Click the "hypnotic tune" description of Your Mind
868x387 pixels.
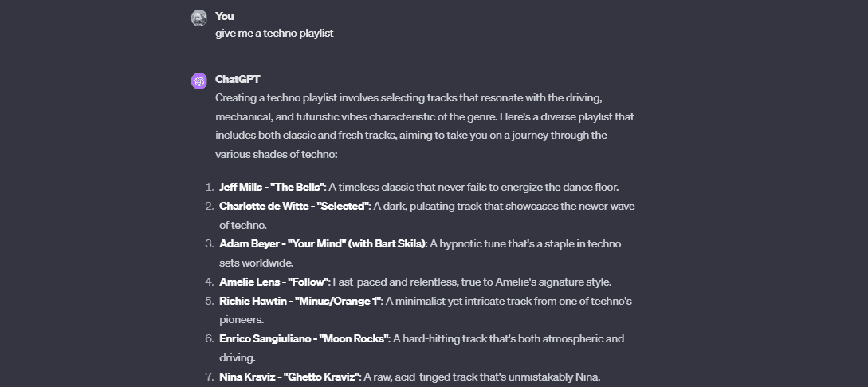[525, 243]
